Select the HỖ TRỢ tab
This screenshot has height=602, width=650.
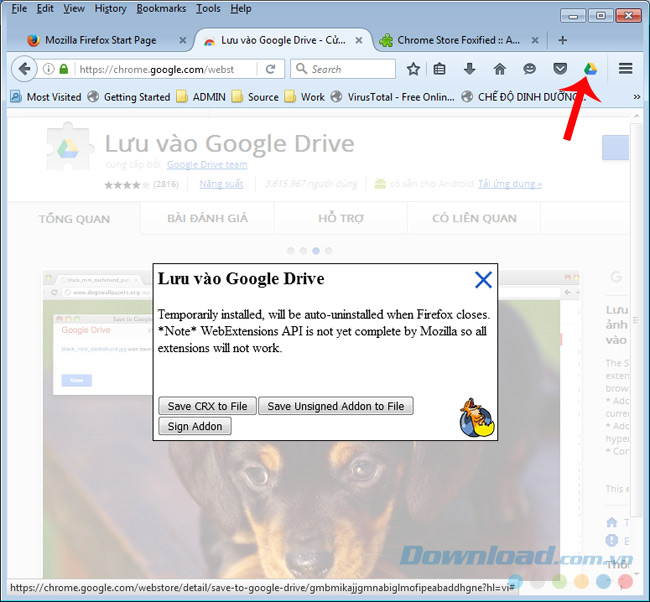pyautogui.click(x=341, y=218)
